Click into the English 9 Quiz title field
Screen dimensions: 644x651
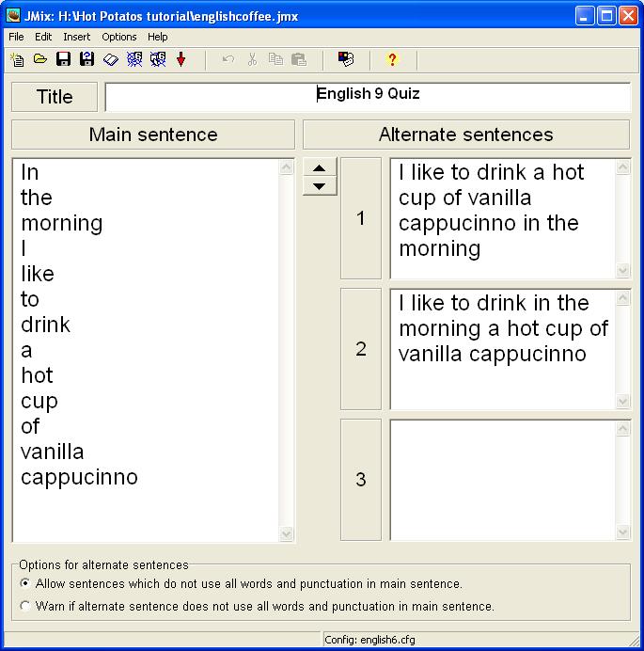[368, 97]
